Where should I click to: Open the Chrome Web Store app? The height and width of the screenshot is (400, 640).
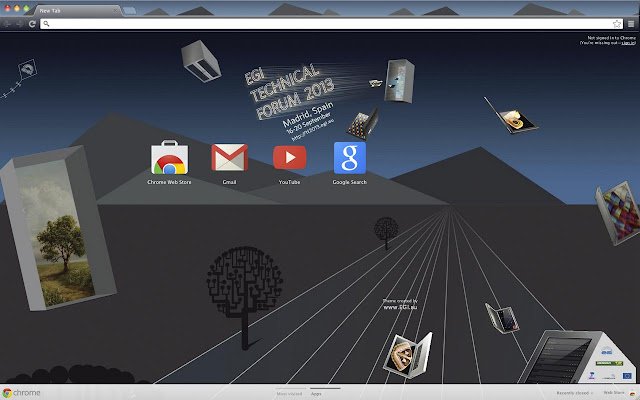pyautogui.click(x=169, y=158)
